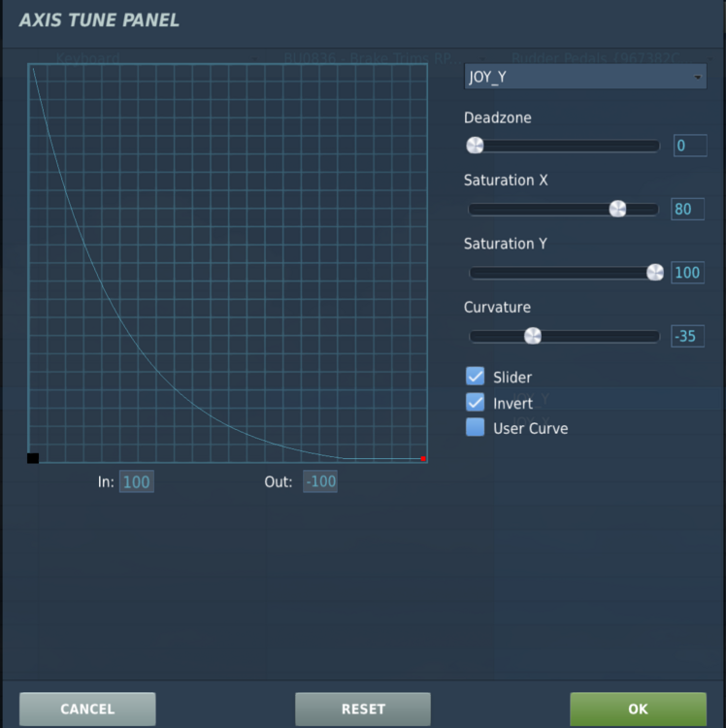Click the Invert label text
Image resolution: width=726 pixels, height=728 pixels.
click(x=512, y=404)
